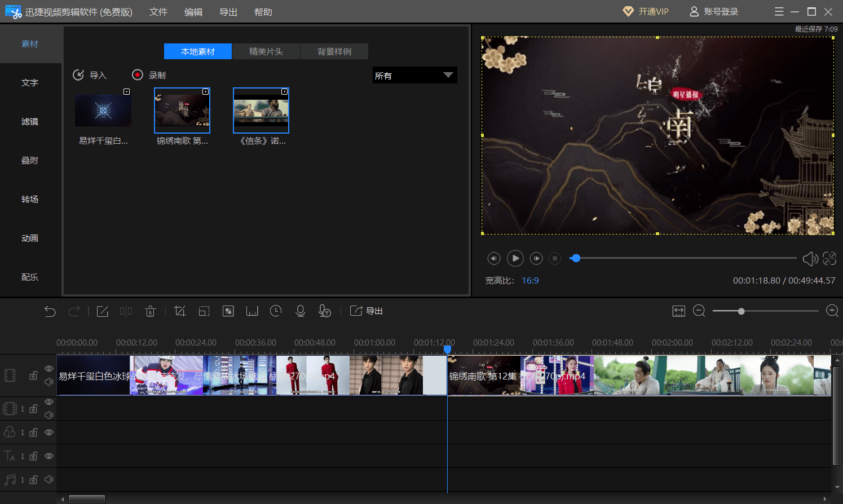843x504 pixels.
Task: Select the crop tool in the timeline toolbar
Action: click(x=180, y=311)
